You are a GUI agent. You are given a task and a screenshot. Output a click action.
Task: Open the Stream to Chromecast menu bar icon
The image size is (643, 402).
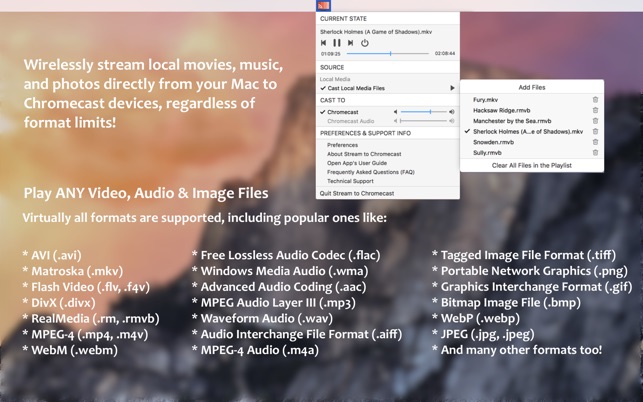[323, 5]
